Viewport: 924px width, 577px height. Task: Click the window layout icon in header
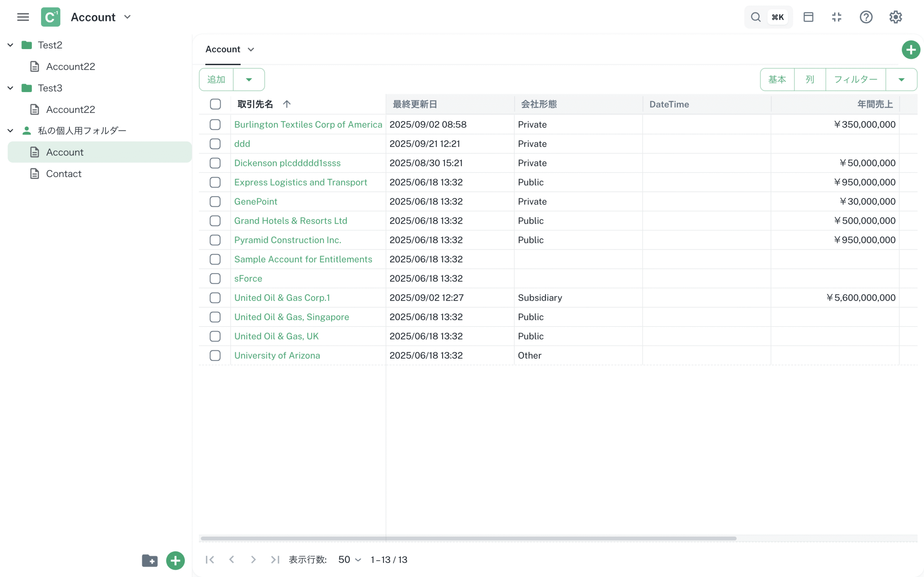(808, 17)
